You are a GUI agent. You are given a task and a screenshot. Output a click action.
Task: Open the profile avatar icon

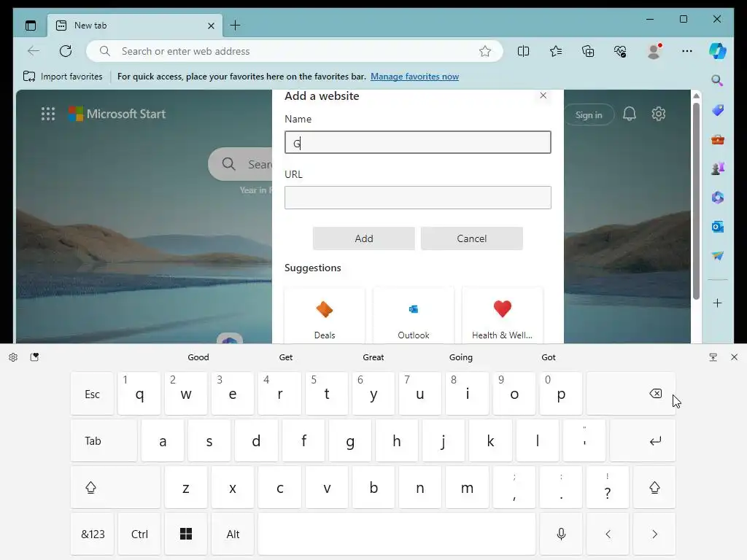pyautogui.click(x=654, y=51)
